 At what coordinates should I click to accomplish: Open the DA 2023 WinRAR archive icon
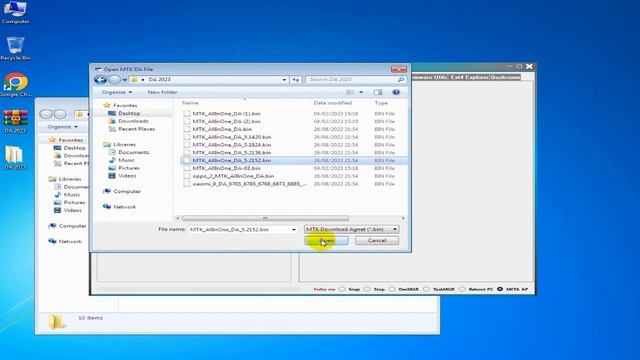15,121
